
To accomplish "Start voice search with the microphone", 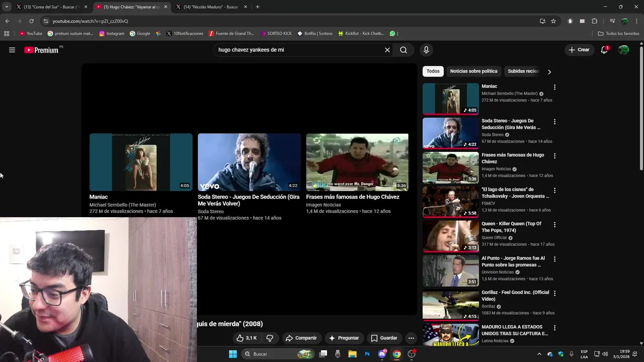I will coord(426,50).
